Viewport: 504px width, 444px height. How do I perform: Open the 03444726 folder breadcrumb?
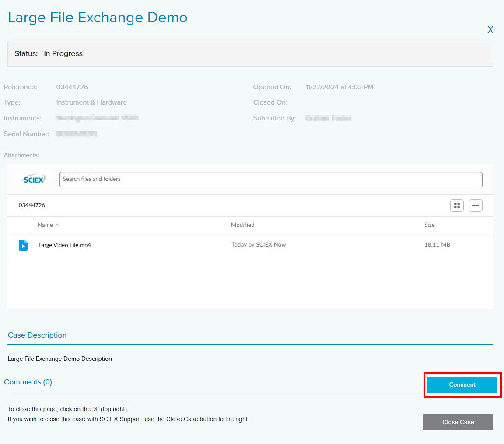pyautogui.click(x=31, y=205)
